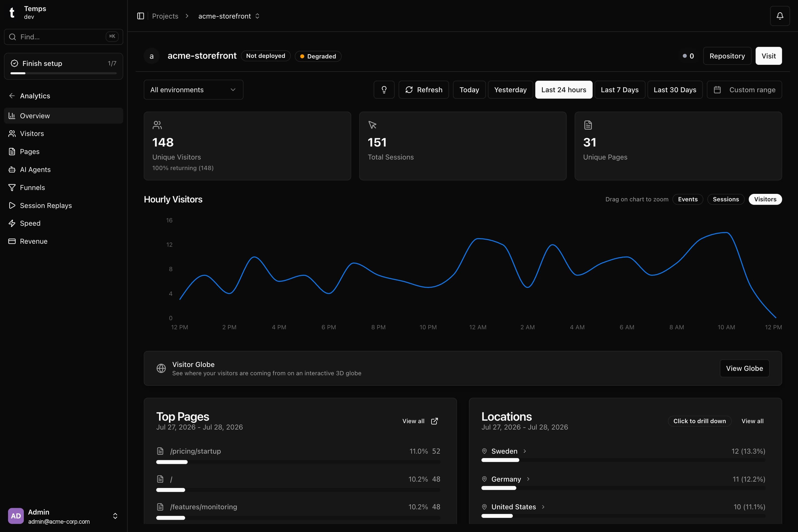Show Sessions in hourly chart
The width and height of the screenshot is (798, 532).
[x=726, y=199]
